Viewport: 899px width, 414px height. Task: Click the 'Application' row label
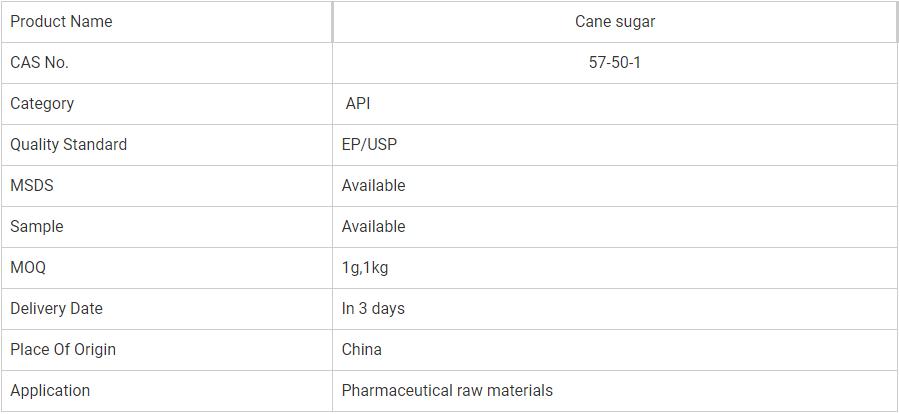50,390
